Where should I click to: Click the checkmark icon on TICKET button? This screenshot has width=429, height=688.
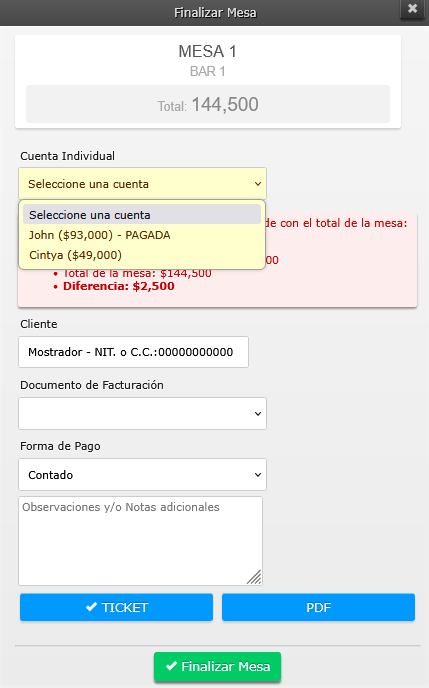point(91,607)
